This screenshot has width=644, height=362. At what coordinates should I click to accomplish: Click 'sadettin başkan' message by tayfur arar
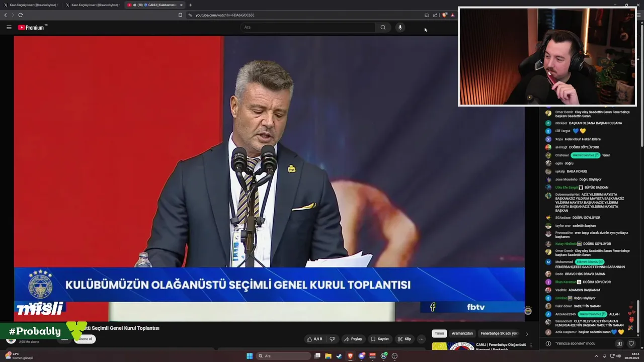click(x=585, y=226)
